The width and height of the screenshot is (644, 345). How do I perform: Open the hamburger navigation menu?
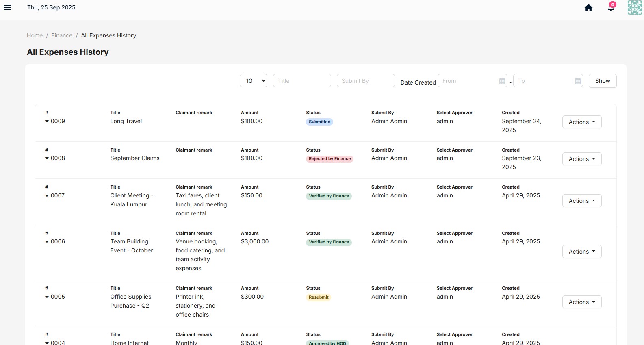pyautogui.click(x=7, y=7)
